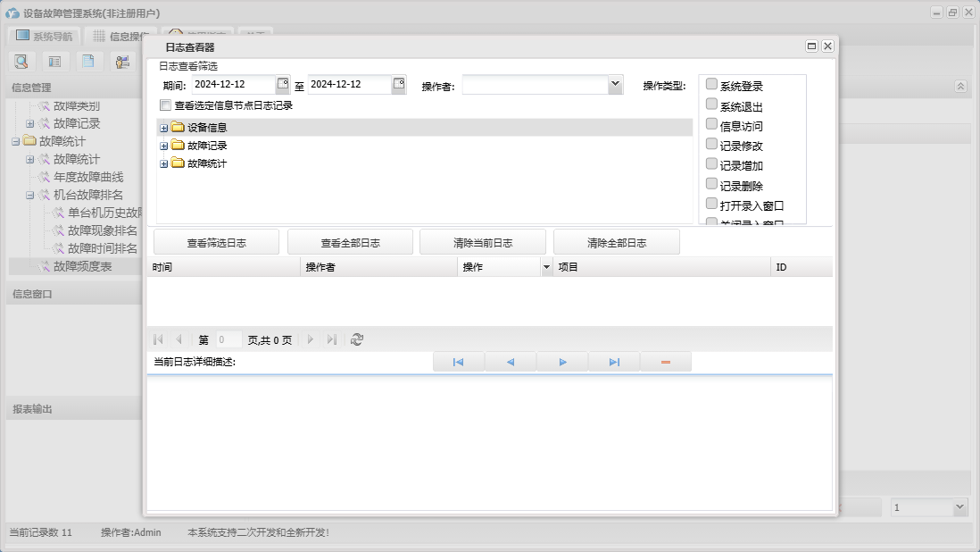
Task: Click the 清除全部日志 button
Action: click(x=616, y=242)
